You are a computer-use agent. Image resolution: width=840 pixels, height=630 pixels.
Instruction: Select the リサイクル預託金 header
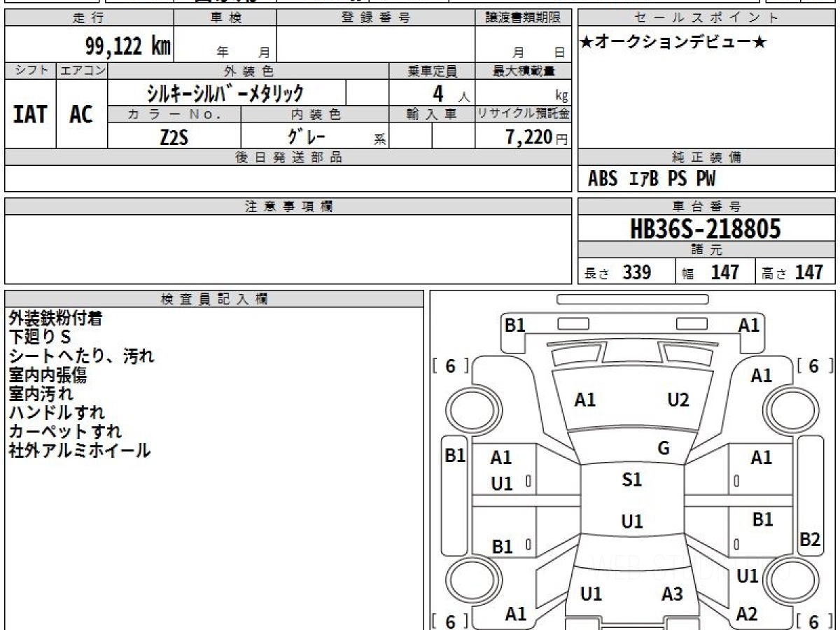(524, 114)
